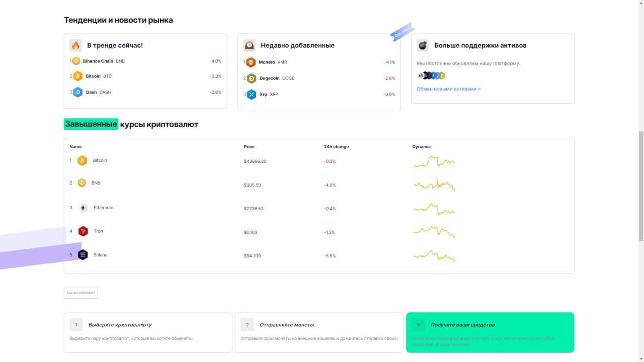644x362 pixels.
Task: Click the Tron icon in price table
Action: (83, 231)
